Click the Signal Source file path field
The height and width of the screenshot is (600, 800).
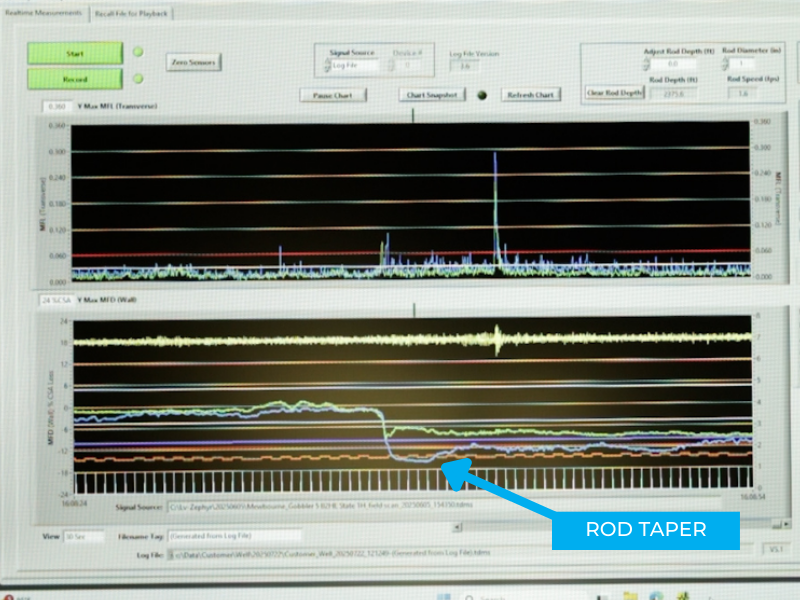click(444, 506)
